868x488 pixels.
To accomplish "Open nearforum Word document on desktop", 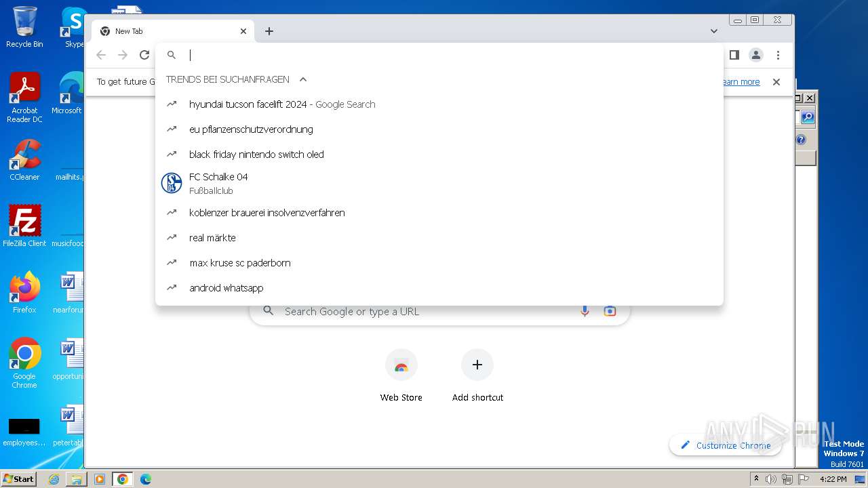I will (x=68, y=292).
